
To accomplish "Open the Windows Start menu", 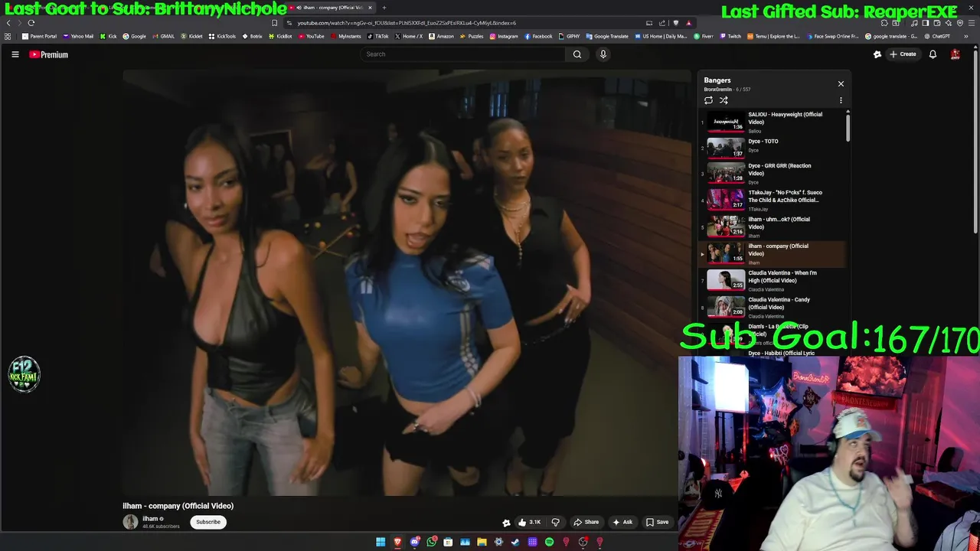I will pyautogui.click(x=381, y=542).
